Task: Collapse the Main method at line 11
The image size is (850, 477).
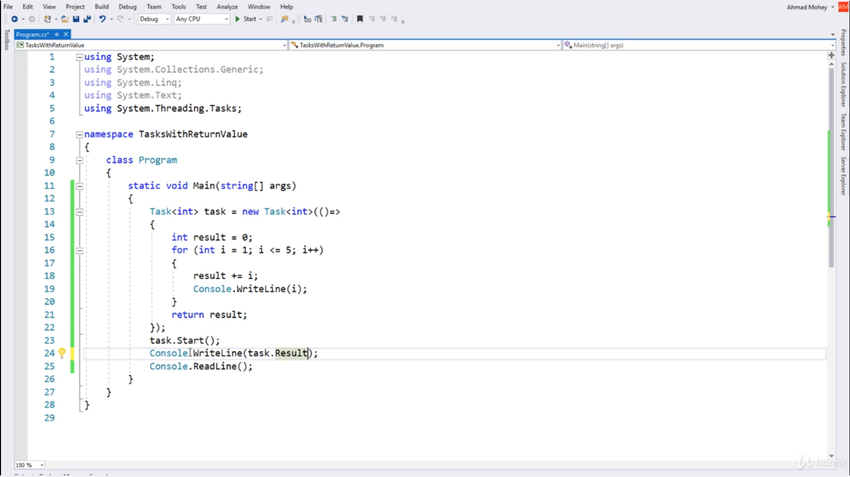Action: click(80, 186)
